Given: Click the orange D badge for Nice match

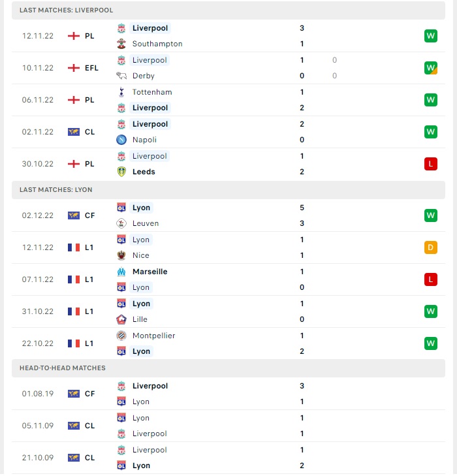Looking at the screenshot, I should pyautogui.click(x=431, y=247).
